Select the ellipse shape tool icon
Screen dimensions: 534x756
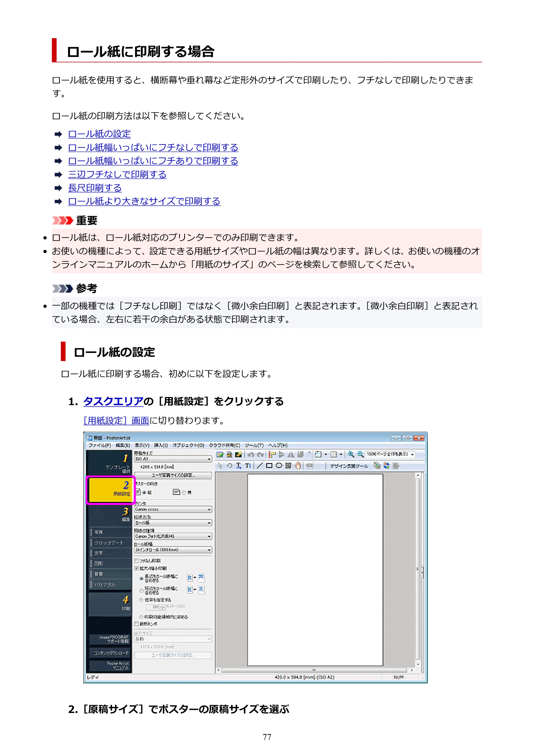279,465
